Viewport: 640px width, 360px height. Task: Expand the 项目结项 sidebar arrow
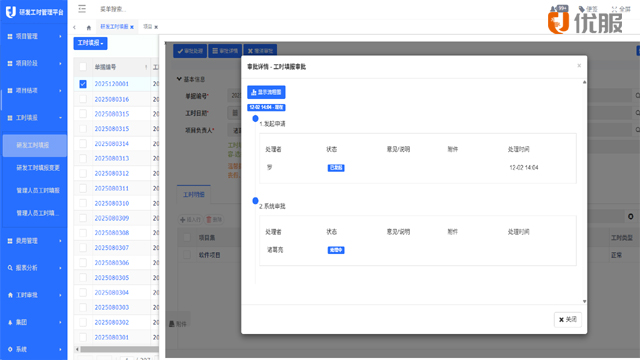click(x=60, y=91)
